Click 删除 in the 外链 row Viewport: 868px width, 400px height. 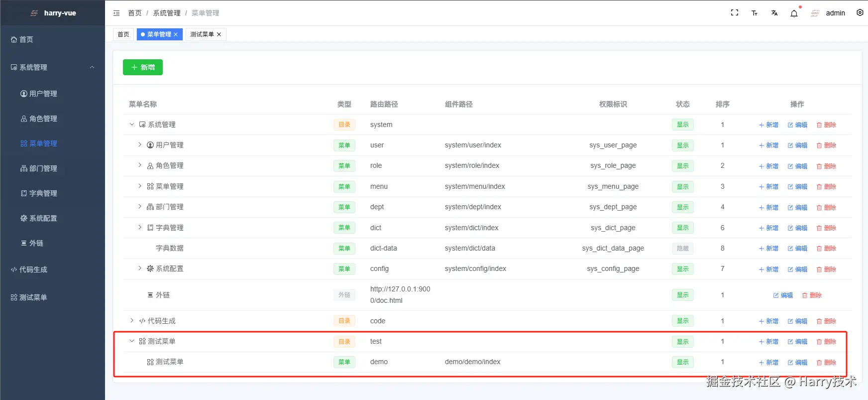click(812, 295)
